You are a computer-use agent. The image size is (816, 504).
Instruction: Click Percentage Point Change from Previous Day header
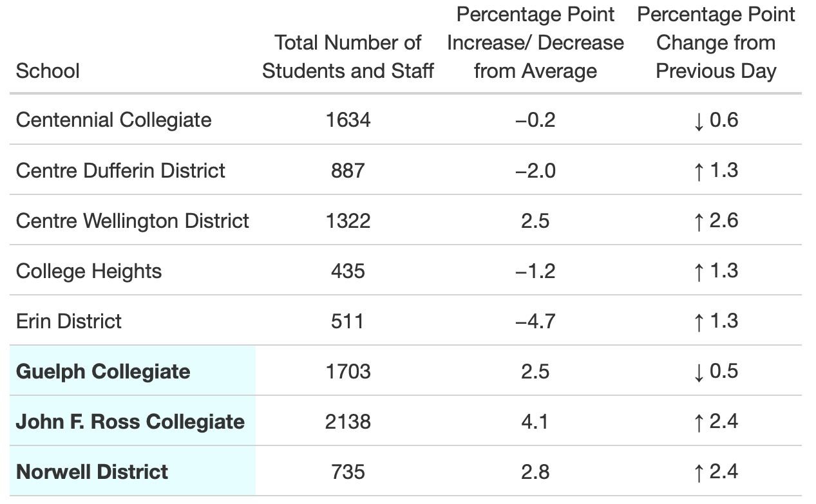(716, 42)
